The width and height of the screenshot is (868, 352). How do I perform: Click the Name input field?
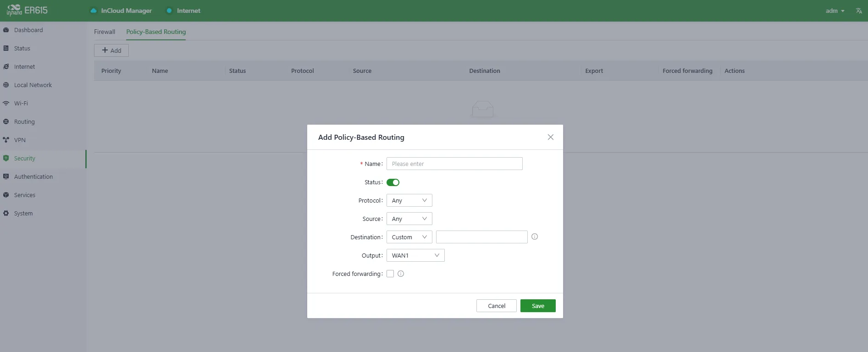pyautogui.click(x=454, y=164)
